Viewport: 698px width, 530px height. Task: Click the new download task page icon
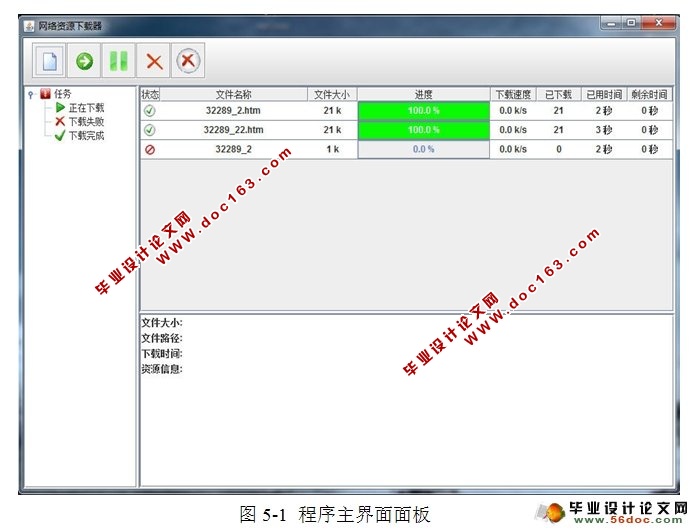pyautogui.click(x=49, y=61)
